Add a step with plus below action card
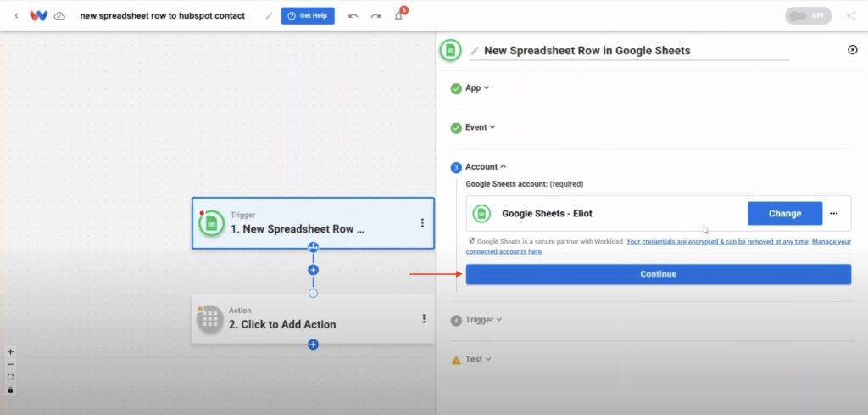This screenshot has height=415, width=868. pyautogui.click(x=313, y=345)
